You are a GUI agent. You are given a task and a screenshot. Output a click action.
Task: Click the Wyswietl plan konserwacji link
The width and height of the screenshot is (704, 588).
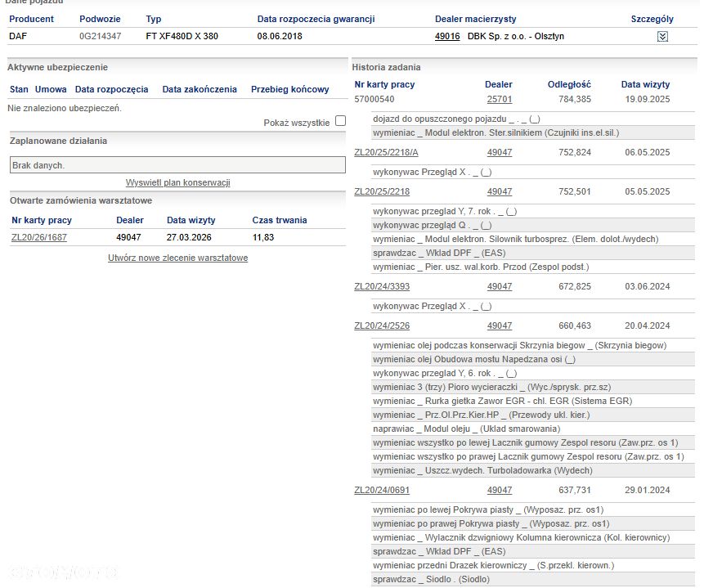[x=177, y=182]
